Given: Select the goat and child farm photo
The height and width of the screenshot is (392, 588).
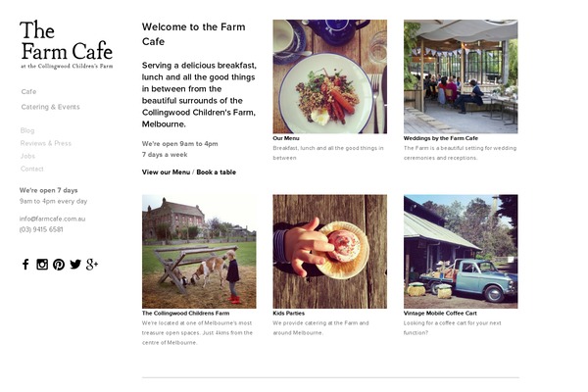Looking at the screenshot, I should coord(199,251).
